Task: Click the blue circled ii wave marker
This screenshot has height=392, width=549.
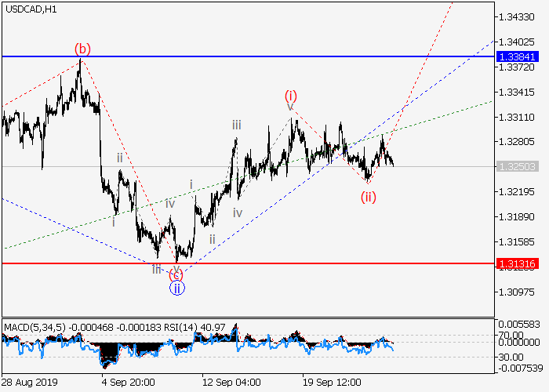Action: pyautogui.click(x=177, y=289)
